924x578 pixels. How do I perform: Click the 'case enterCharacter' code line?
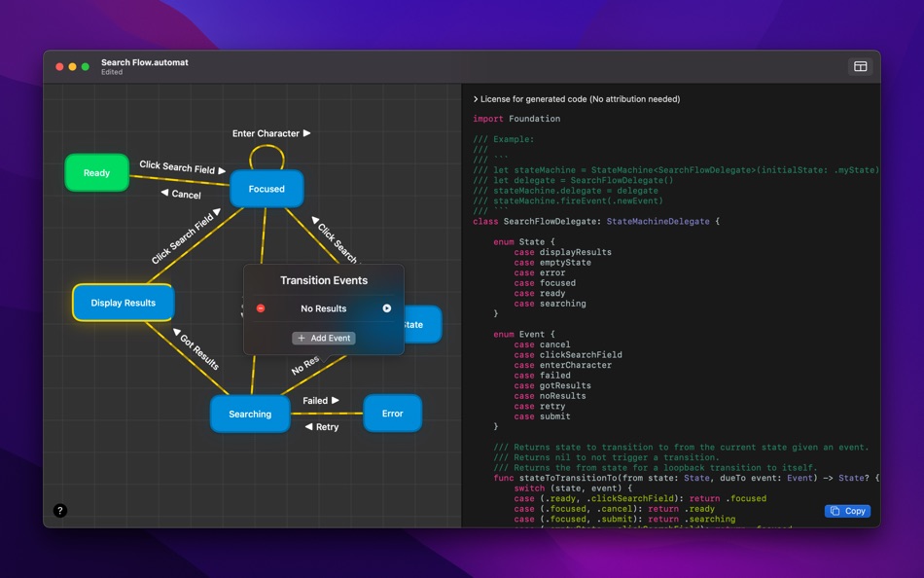(562, 365)
